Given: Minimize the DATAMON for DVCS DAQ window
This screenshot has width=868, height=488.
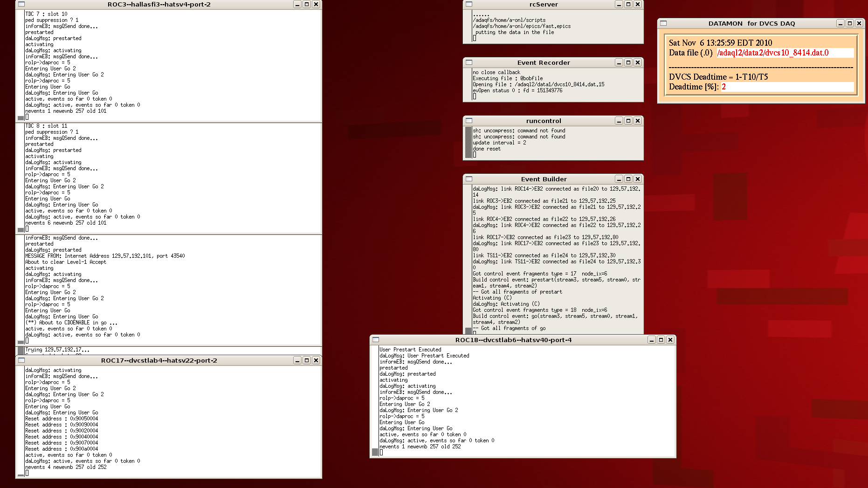Looking at the screenshot, I should pos(840,23).
